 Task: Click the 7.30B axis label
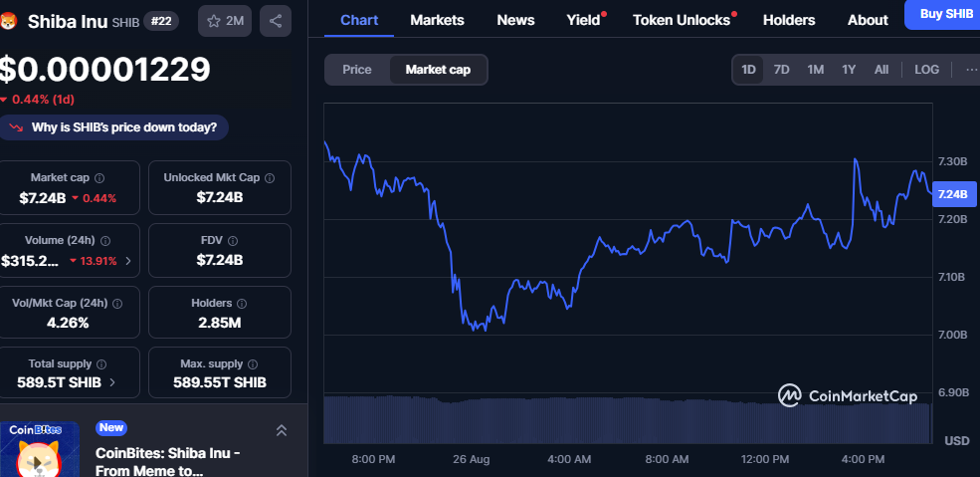[x=952, y=162]
